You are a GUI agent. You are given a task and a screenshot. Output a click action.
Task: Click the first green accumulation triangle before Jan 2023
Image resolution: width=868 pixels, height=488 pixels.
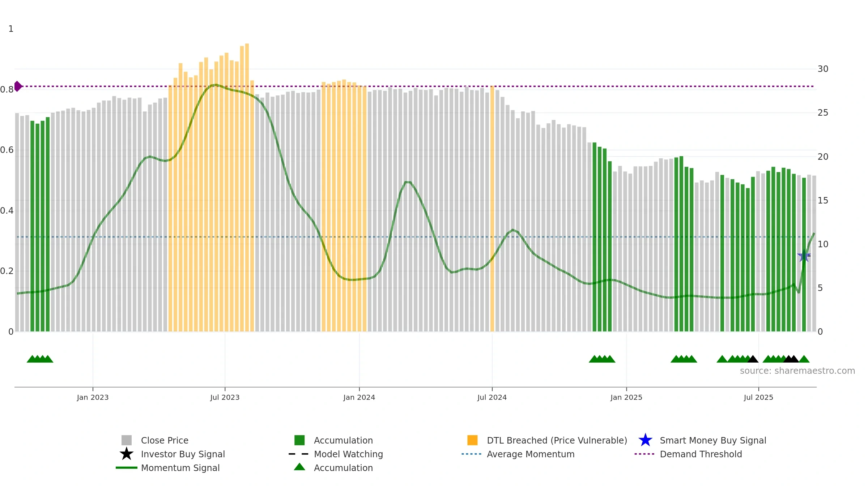pos(32,359)
